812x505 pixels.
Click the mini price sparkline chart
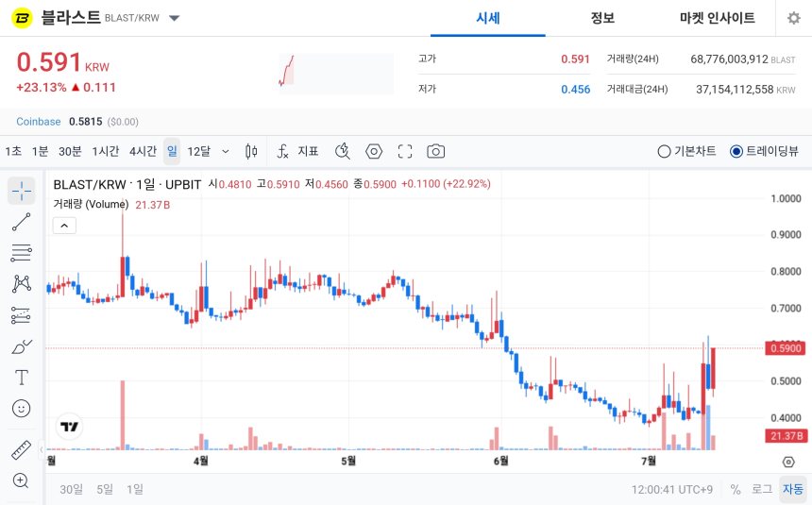tap(336, 74)
